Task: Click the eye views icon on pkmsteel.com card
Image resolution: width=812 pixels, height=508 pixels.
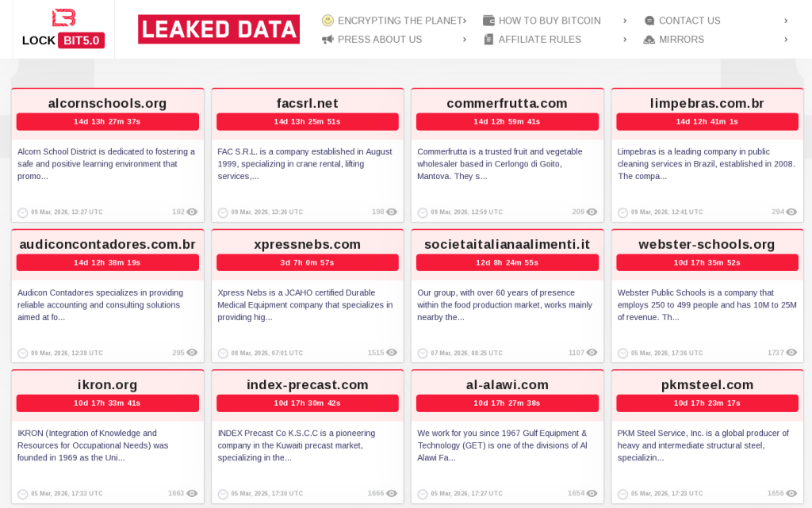Action: (x=791, y=494)
